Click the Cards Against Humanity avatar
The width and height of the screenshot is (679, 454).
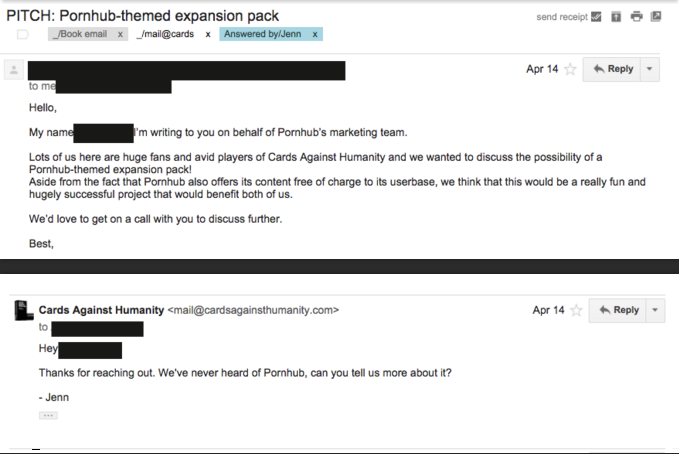click(23, 310)
